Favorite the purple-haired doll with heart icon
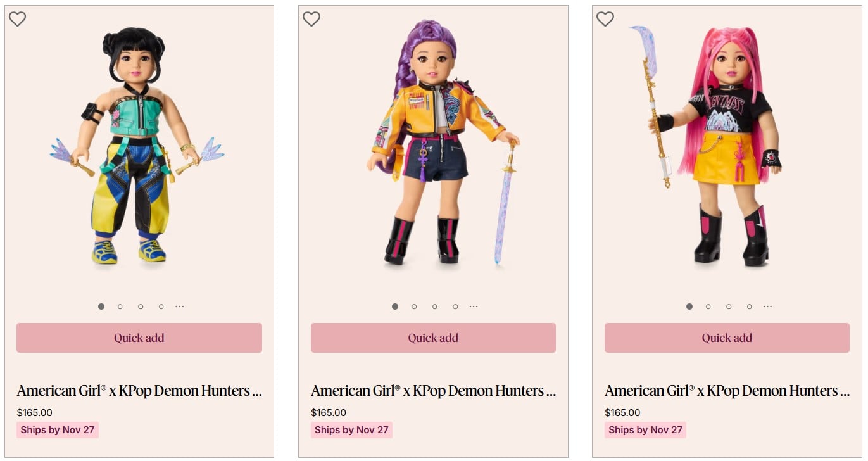The height and width of the screenshot is (461, 868). pos(311,19)
